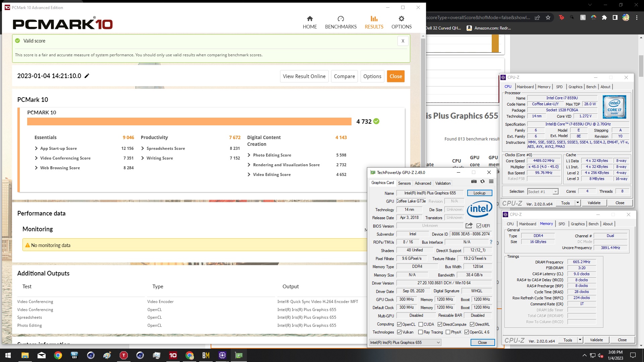The image size is (644, 362).
Task: Toggle Chrome side panel icon
Action: 615,17
